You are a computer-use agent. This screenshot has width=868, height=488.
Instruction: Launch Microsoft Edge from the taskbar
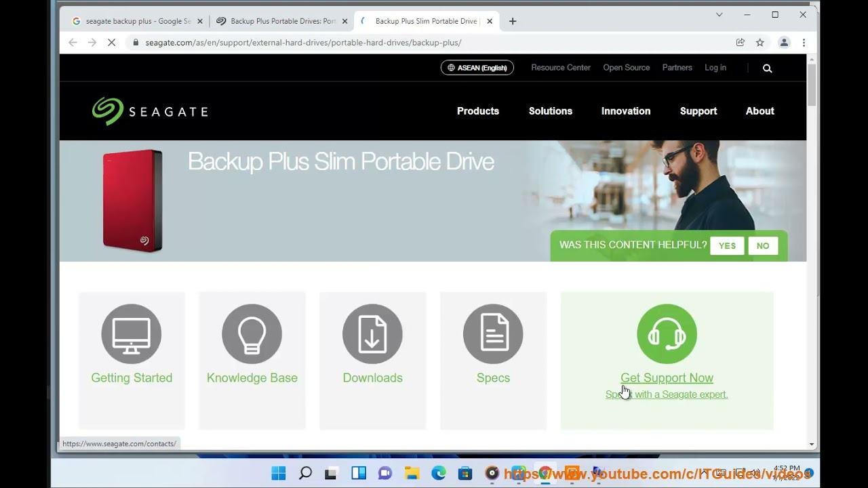[439, 473]
